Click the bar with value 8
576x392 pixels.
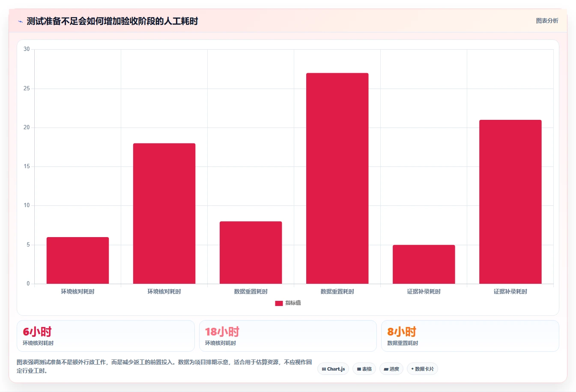pyautogui.click(x=251, y=252)
